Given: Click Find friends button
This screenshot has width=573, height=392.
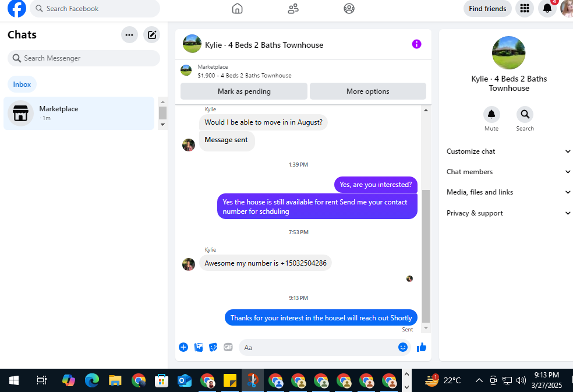Looking at the screenshot, I should point(487,8).
